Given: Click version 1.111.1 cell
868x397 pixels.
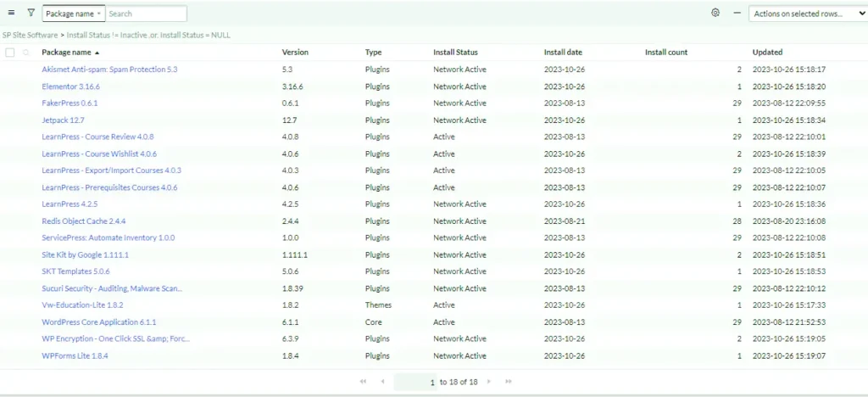Looking at the screenshot, I should [294, 255].
